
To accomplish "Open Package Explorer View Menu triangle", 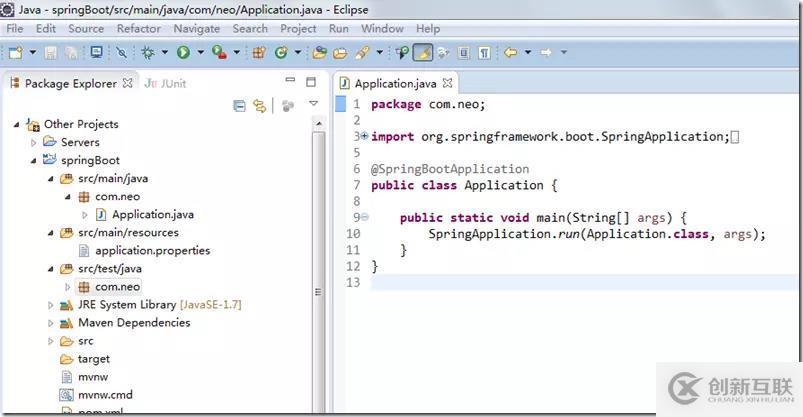I will click(x=313, y=103).
